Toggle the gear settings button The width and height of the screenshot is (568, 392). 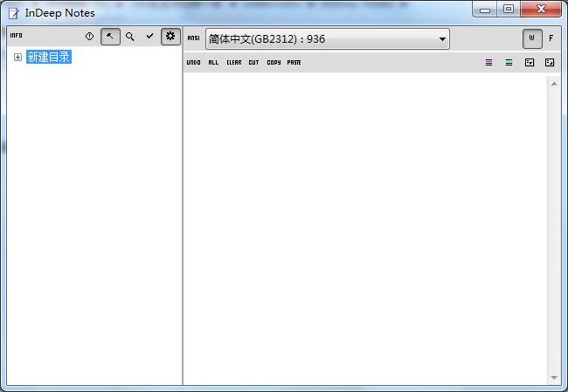click(x=170, y=36)
